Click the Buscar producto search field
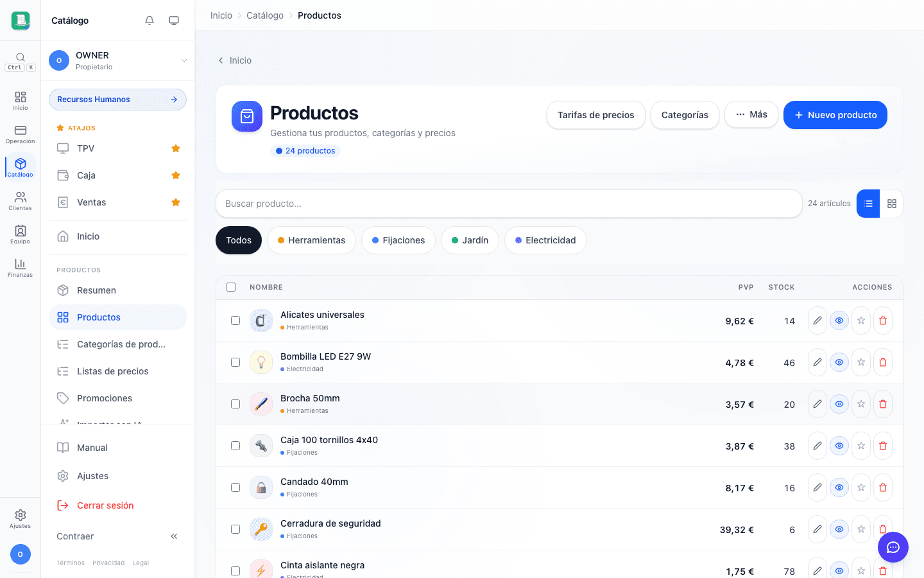The width and height of the screenshot is (924, 578). click(x=509, y=204)
